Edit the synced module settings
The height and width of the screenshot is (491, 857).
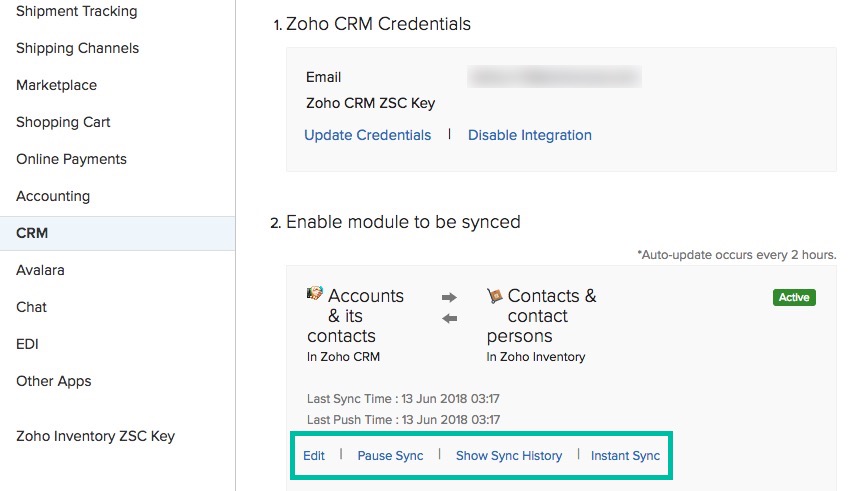coord(314,456)
